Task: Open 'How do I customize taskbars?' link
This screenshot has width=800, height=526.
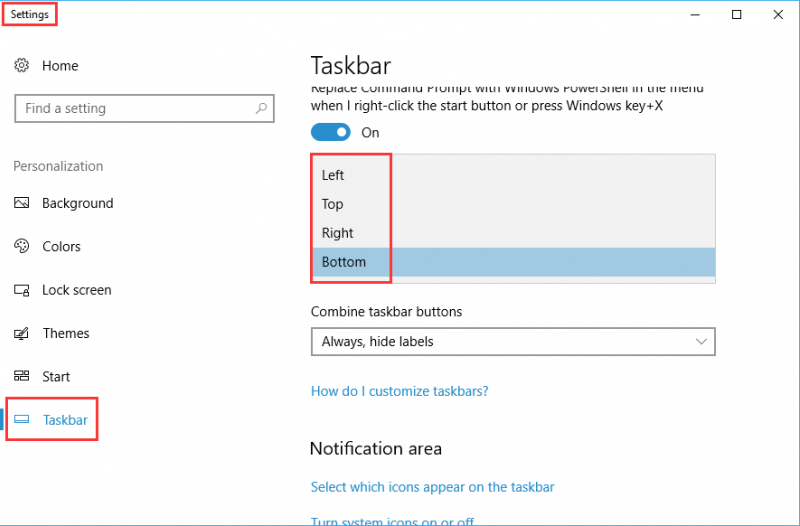Action: pyautogui.click(x=399, y=391)
